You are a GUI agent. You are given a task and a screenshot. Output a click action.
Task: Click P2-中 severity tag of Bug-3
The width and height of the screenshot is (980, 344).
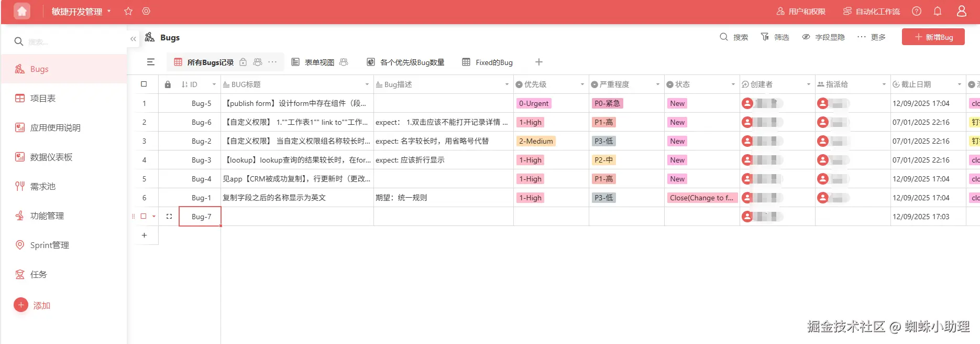coord(604,160)
